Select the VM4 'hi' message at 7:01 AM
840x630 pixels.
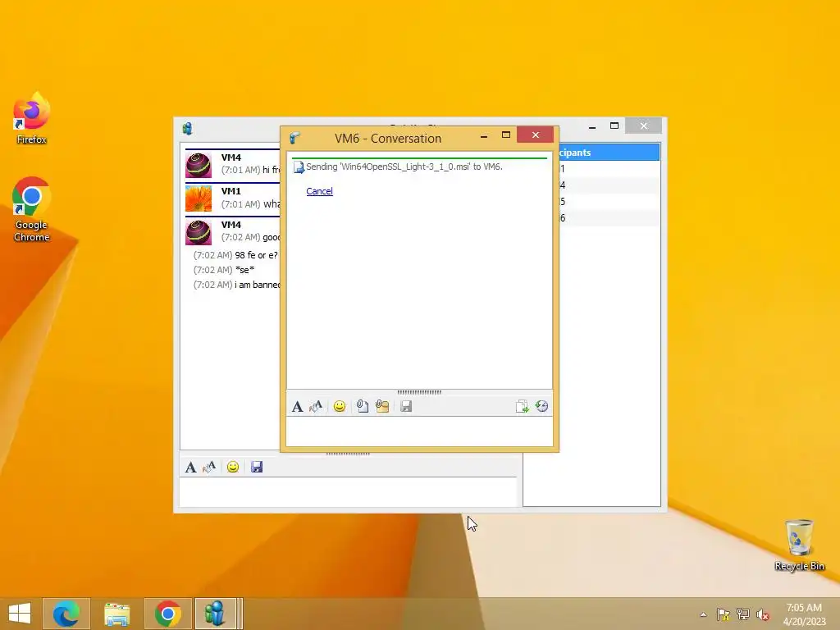point(251,170)
